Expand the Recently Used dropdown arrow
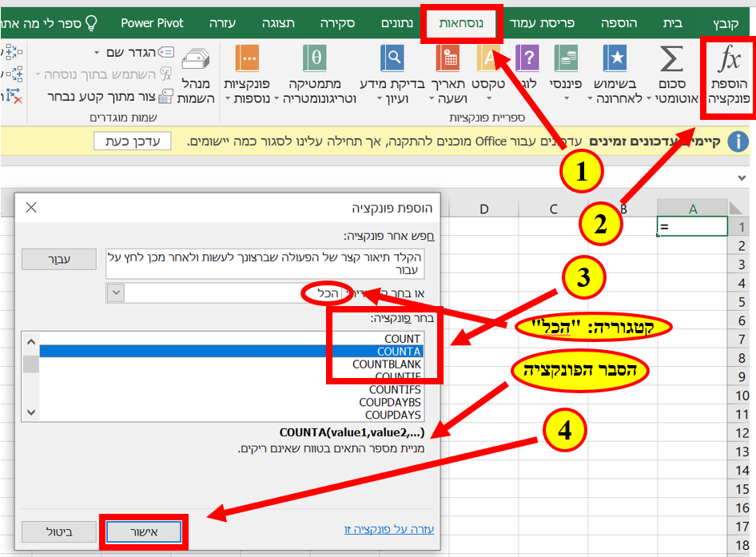 [x=590, y=99]
